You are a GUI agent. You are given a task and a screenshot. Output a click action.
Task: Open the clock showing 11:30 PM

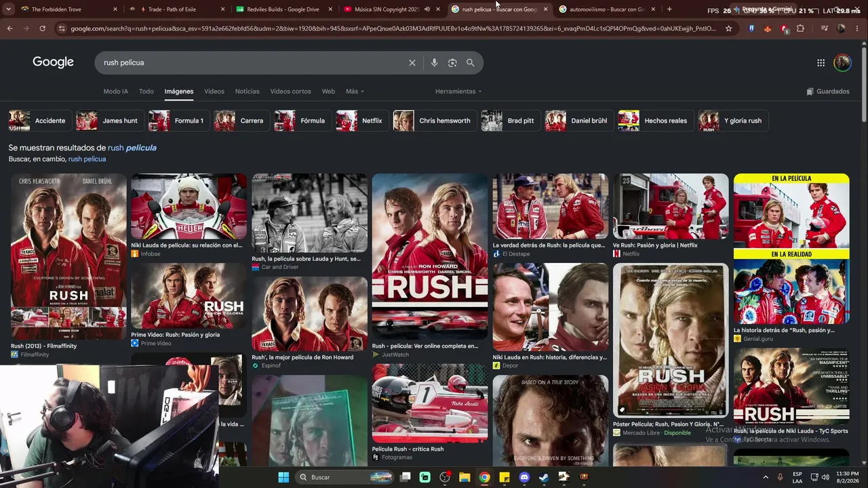pyautogui.click(x=847, y=477)
